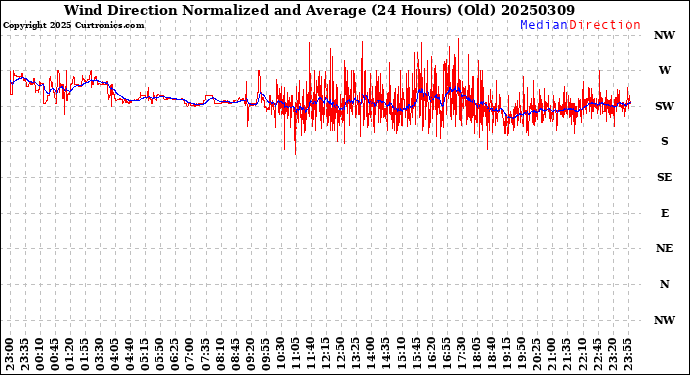The image size is (690, 375).
Task: Click the chart title text
Action: pos(319,10)
